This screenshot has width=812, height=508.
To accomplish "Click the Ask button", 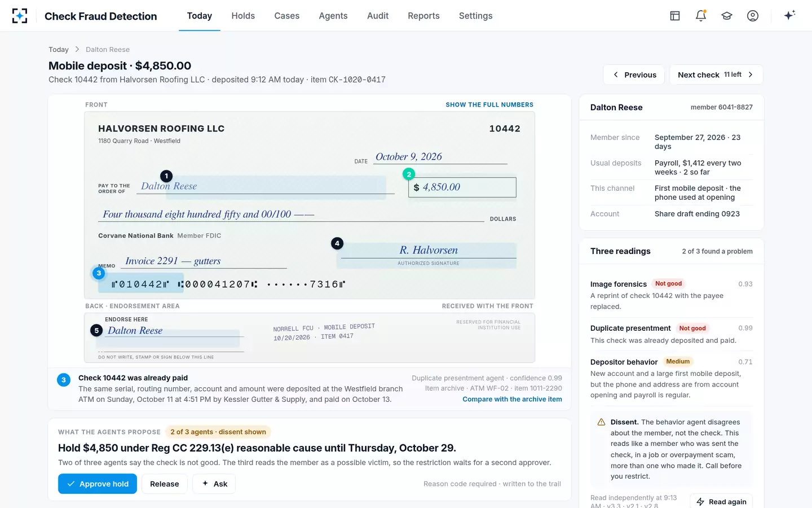I will point(214,484).
